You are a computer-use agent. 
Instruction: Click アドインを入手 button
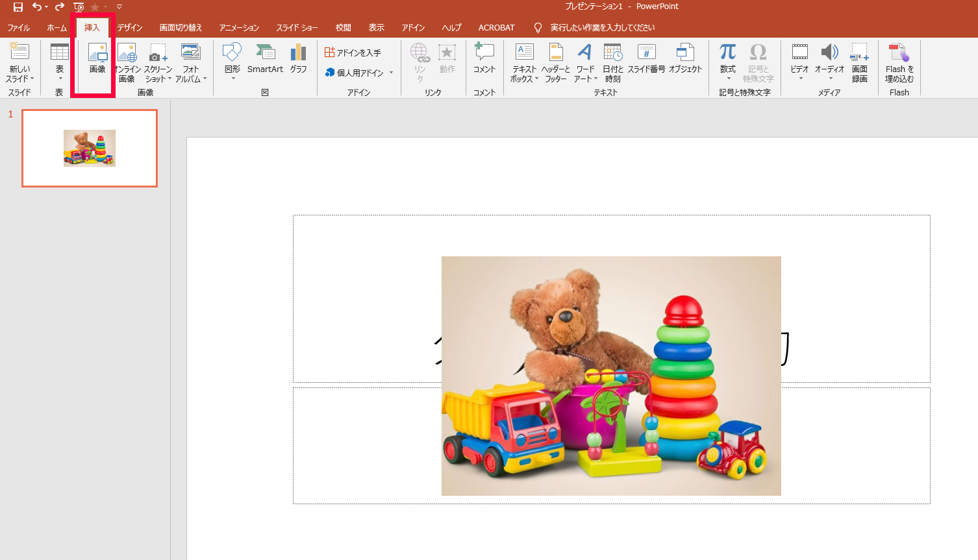[353, 53]
